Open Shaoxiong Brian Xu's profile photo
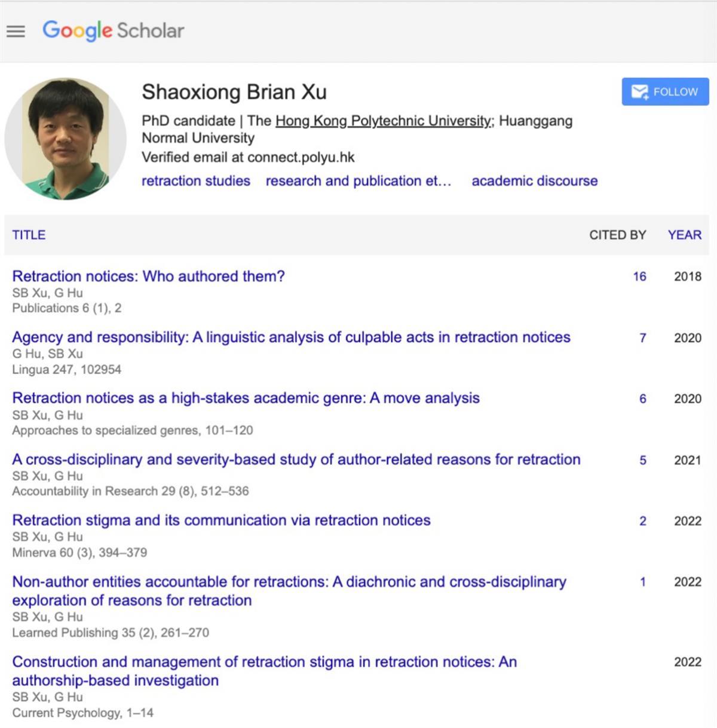 [65, 139]
